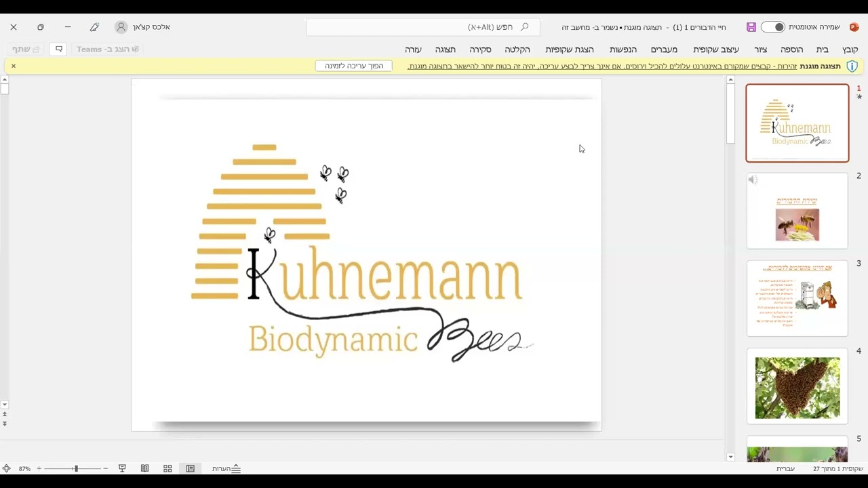The height and width of the screenshot is (488, 868).
Task: Click the עברית language indicator
Action: pos(785,468)
